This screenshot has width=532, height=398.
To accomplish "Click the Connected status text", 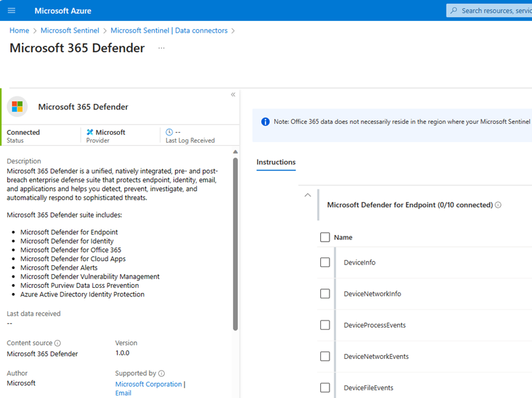I will [23, 132].
